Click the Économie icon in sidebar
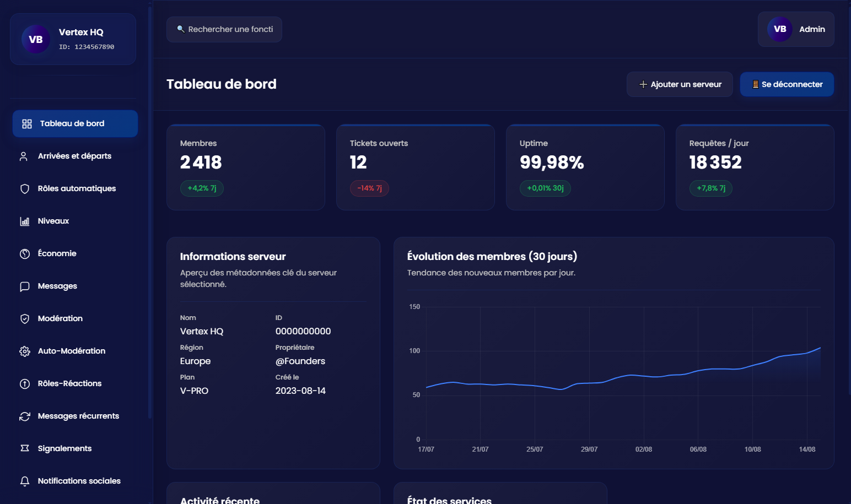Screen dimensions: 851x504 click(25, 254)
